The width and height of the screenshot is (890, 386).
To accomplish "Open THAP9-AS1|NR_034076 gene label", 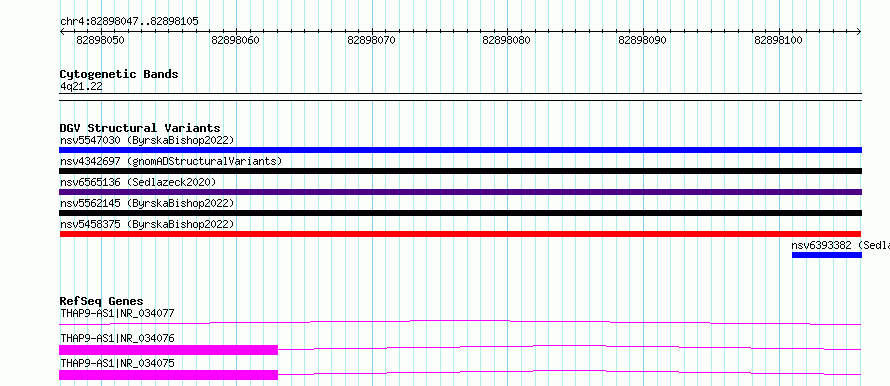I will [x=117, y=338].
